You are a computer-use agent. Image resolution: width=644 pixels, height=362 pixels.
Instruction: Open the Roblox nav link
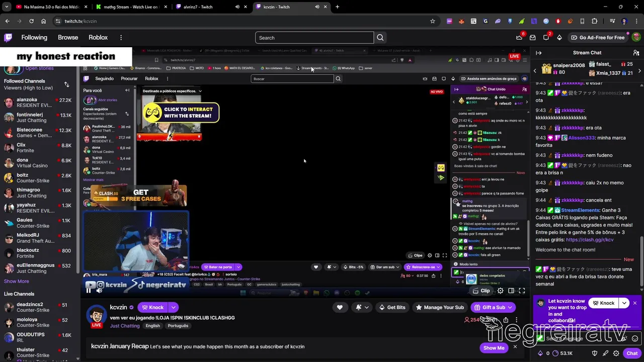[98, 38]
